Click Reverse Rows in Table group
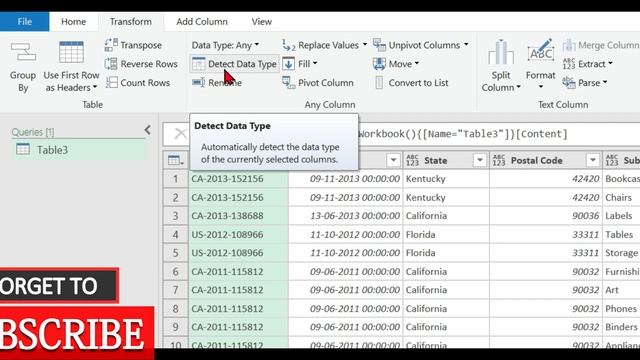Image resolution: width=640 pixels, height=360 pixels. 141,64
